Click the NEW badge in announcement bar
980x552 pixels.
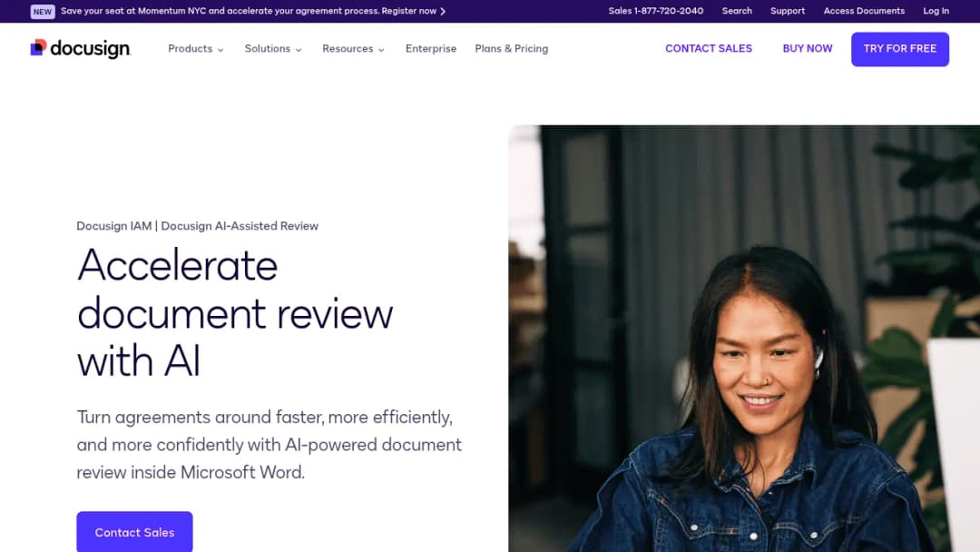(x=43, y=11)
